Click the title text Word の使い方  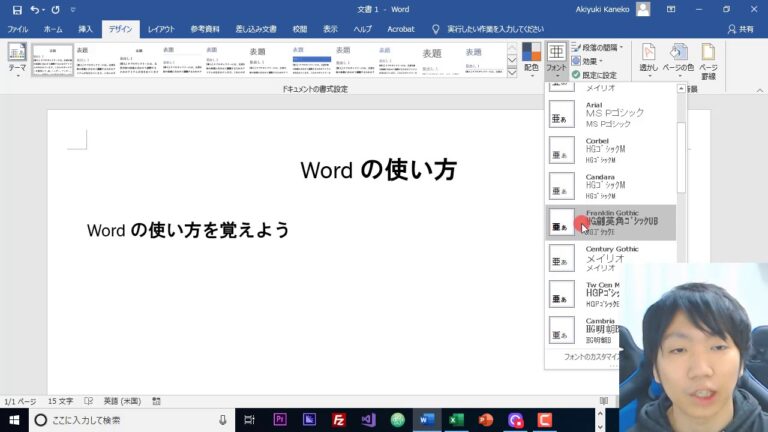pos(378,169)
